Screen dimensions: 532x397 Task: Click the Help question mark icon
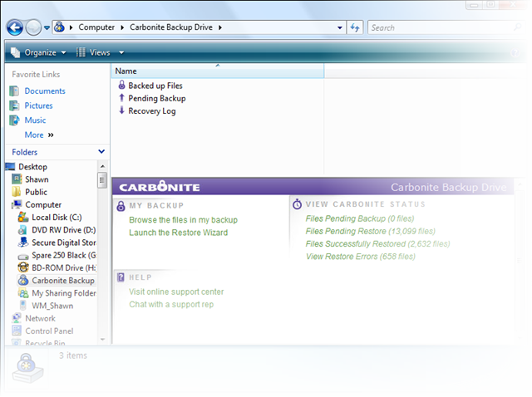coord(515,52)
